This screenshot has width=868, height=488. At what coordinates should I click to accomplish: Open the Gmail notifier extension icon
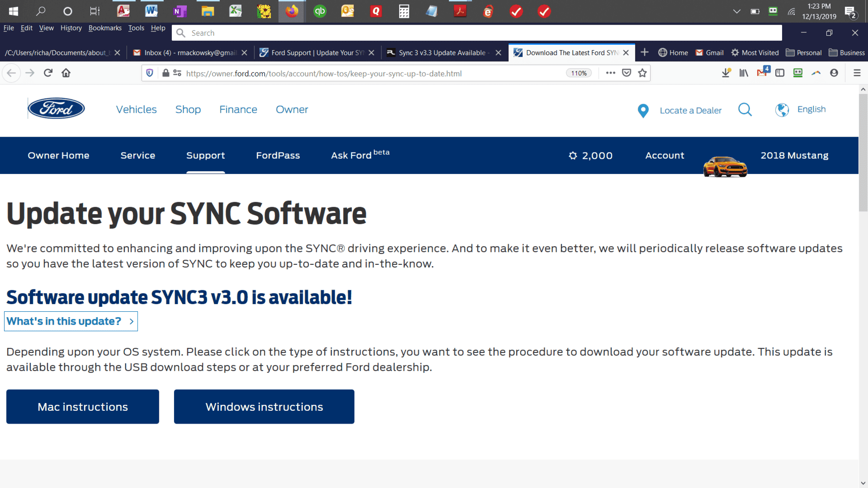[762, 72]
